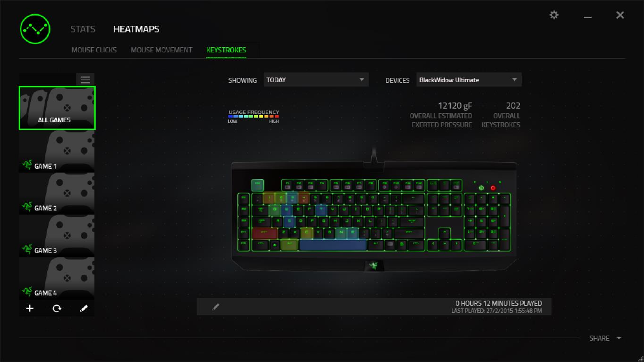Image resolution: width=644 pixels, height=362 pixels.
Task: Select the All Games thumbnail
Action: [57, 108]
